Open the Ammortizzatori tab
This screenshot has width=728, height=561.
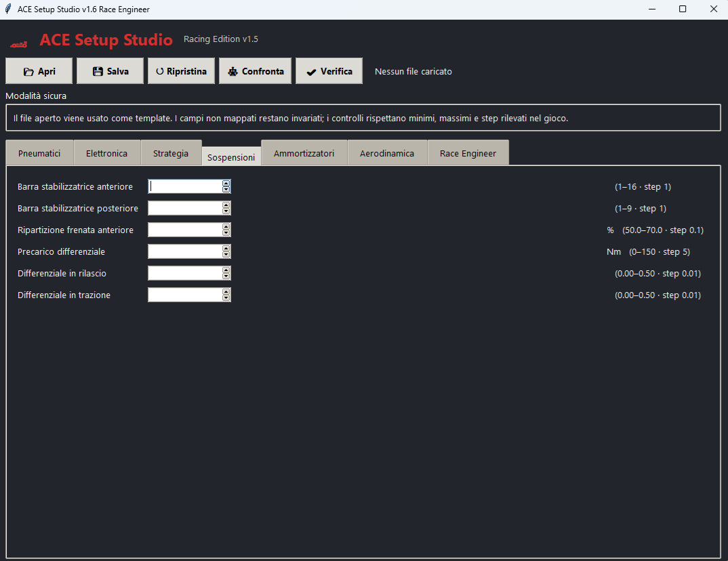tap(304, 153)
